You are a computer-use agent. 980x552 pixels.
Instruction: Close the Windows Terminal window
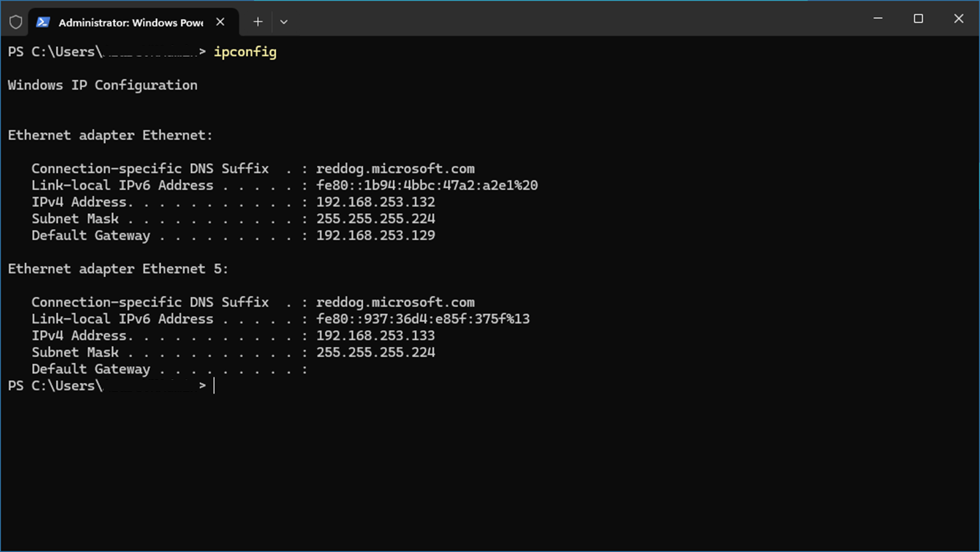click(959, 19)
